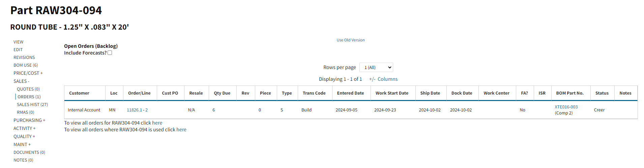This screenshot has width=644, height=168.
Task: Expand the PRICE/COST sidebar section
Action: pos(28,73)
